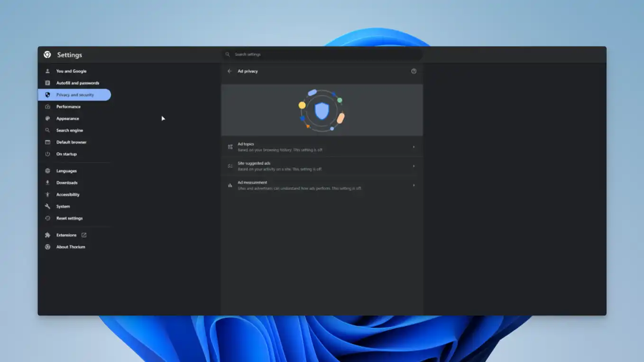
Task: Click the Search settings input field
Action: [x=322, y=54]
